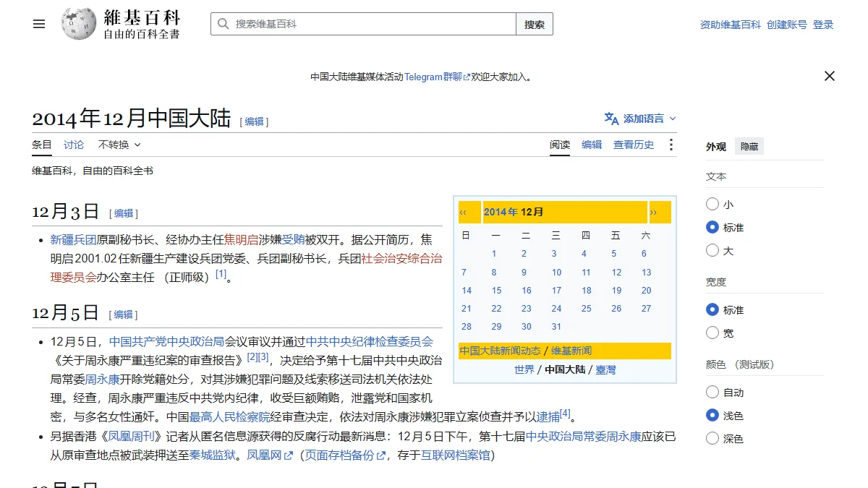This screenshot has width=868, height=488.
Task: Click the Wikipedia globe logo
Action: (x=79, y=24)
